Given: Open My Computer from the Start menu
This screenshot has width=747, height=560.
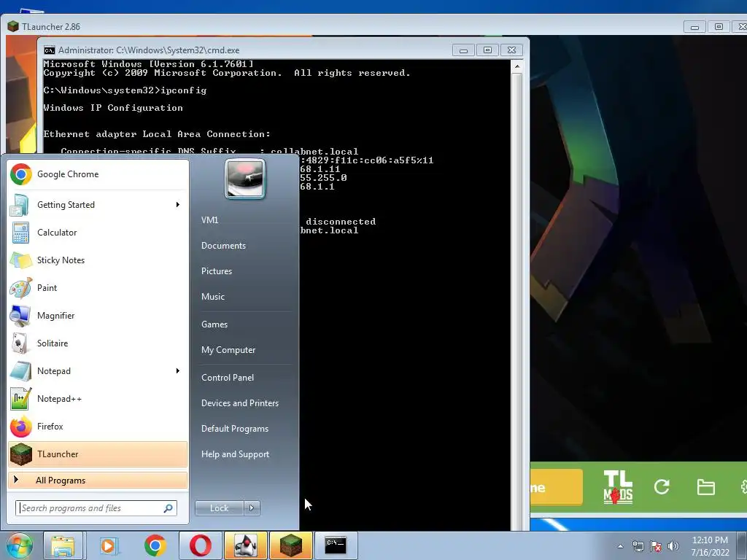Looking at the screenshot, I should 228,350.
